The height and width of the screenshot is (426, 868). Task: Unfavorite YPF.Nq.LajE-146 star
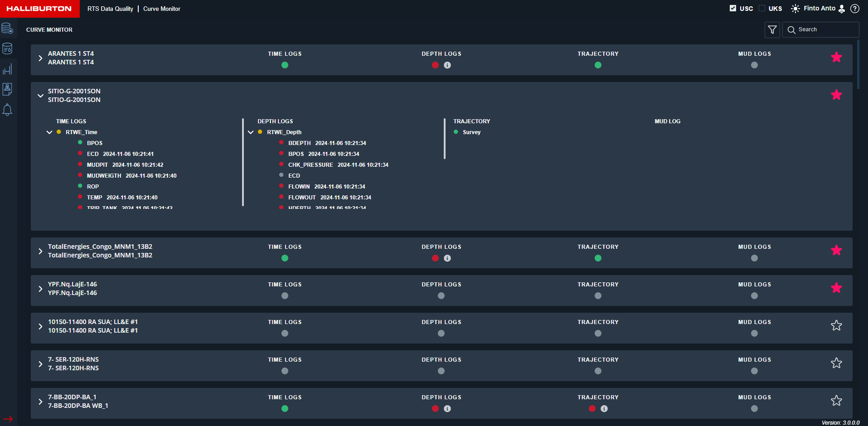tap(836, 288)
